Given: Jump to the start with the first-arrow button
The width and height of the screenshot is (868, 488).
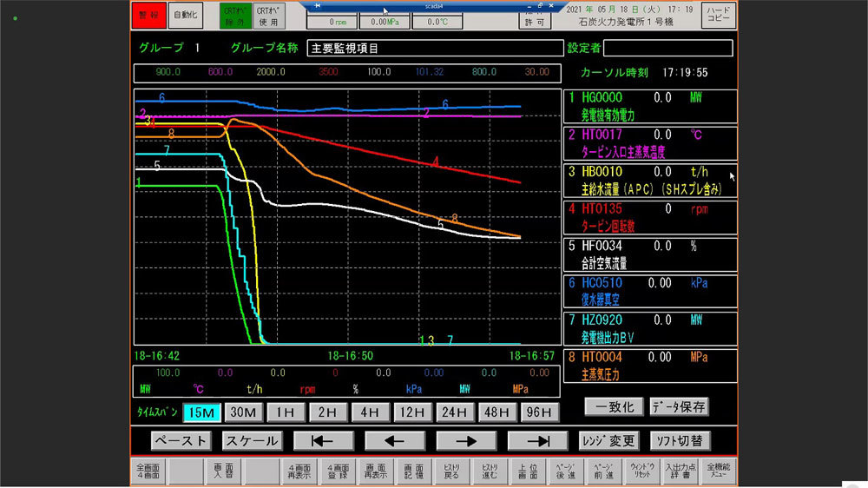Looking at the screenshot, I should pyautogui.click(x=323, y=440).
